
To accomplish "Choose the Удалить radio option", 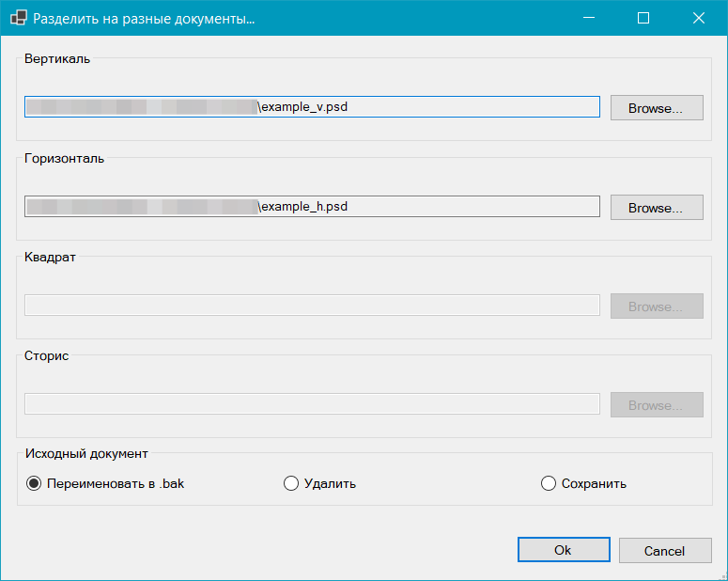I will 291,483.
